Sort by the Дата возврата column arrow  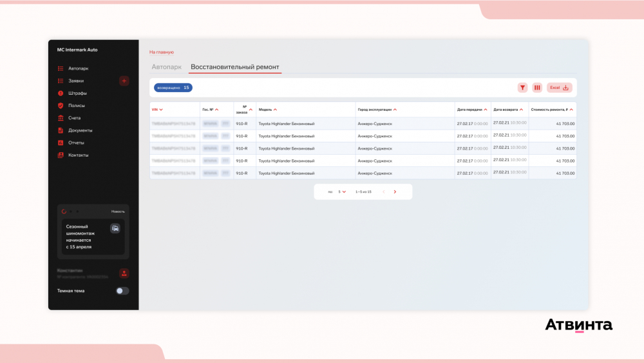tap(521, 110)
